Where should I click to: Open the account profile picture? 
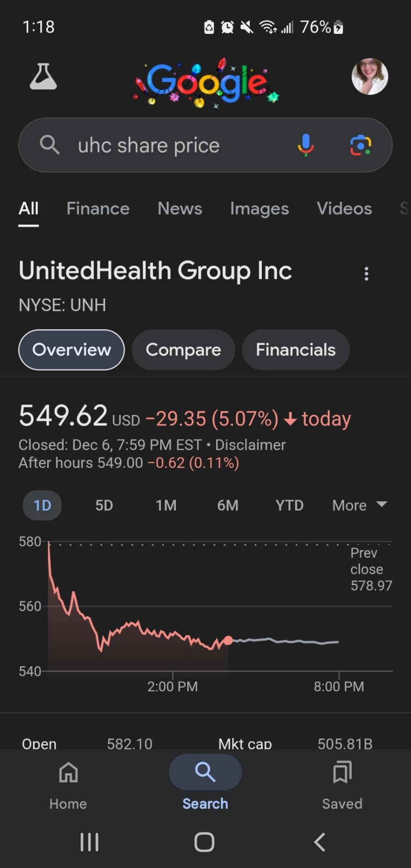[x=369, y=76]
